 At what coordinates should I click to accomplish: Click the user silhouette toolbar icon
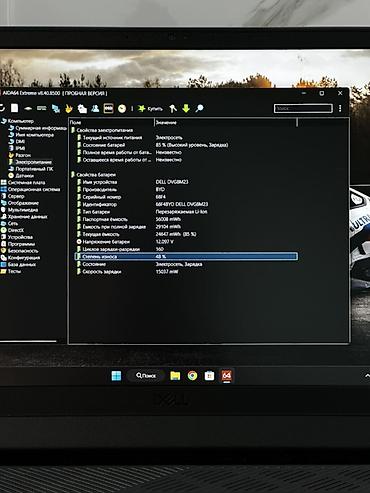point(95,108)
